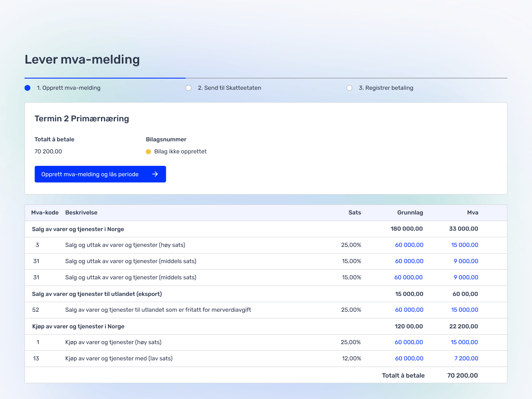Screen dimensions: 532x399
Task: Go to the Send til Skatteetaten step label
Action: pyautogui.click(x=229, y=88)
